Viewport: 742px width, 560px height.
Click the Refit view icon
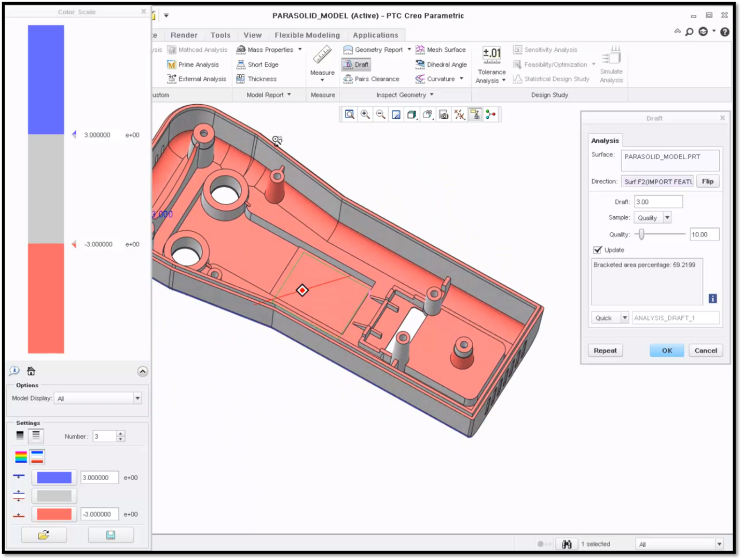pos(350,115)
